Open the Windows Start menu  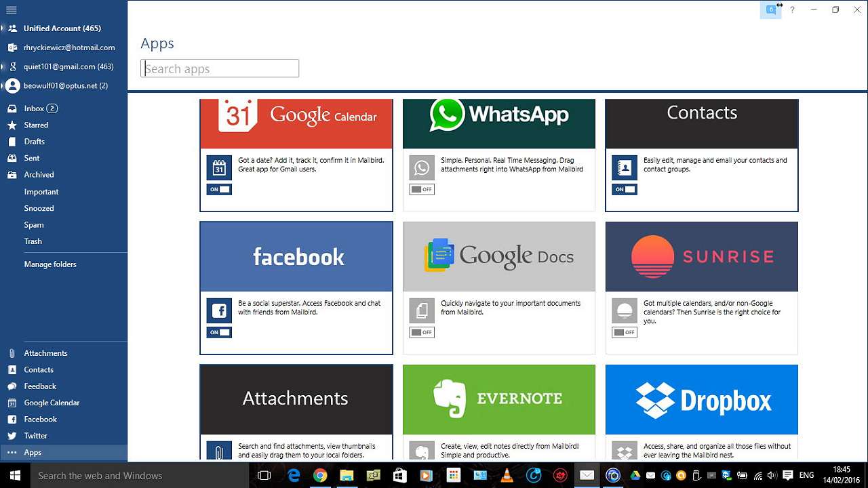15,475
